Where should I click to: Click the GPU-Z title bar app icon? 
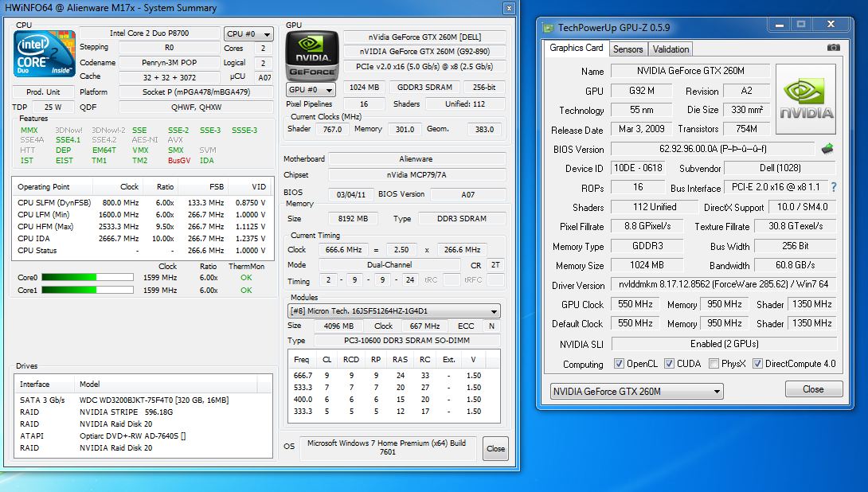548,27
